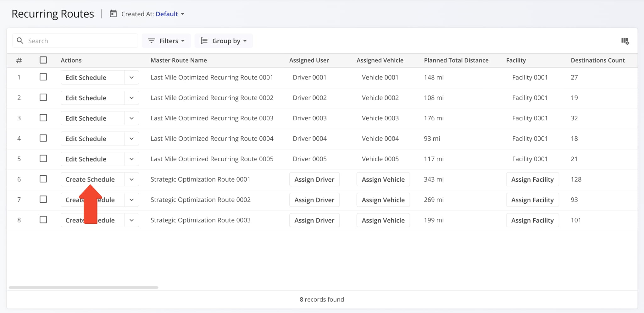
Task: Click the horizontal scrollbar at table bottom
Action: coord(83,287)
